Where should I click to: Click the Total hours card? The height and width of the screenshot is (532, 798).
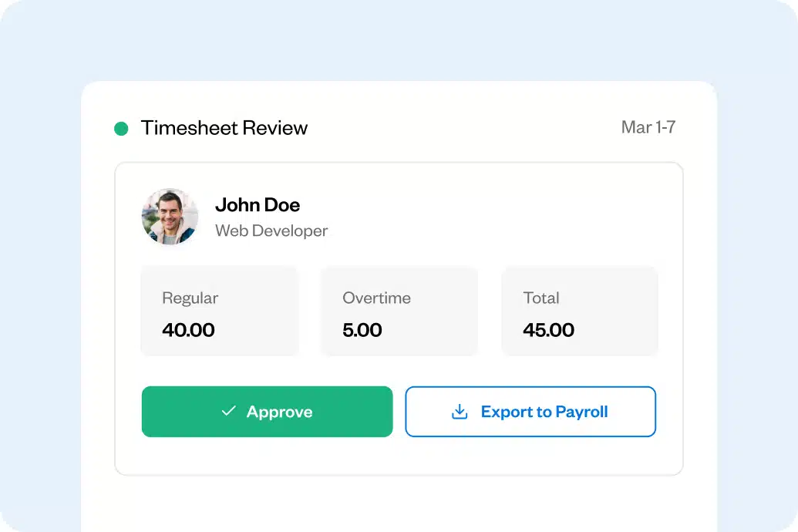point(579,311)
